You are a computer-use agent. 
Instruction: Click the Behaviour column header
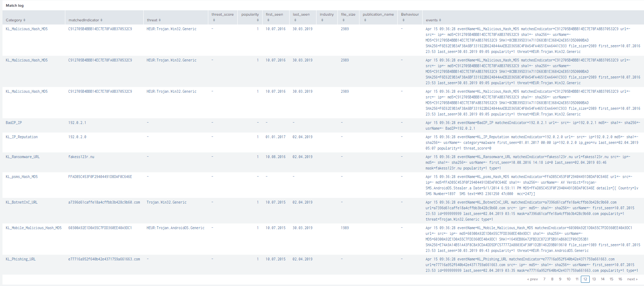[409, 15]
